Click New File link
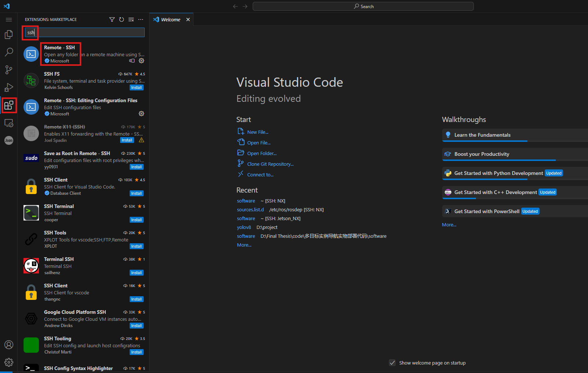The image size is (588, 373). [257, 132]
